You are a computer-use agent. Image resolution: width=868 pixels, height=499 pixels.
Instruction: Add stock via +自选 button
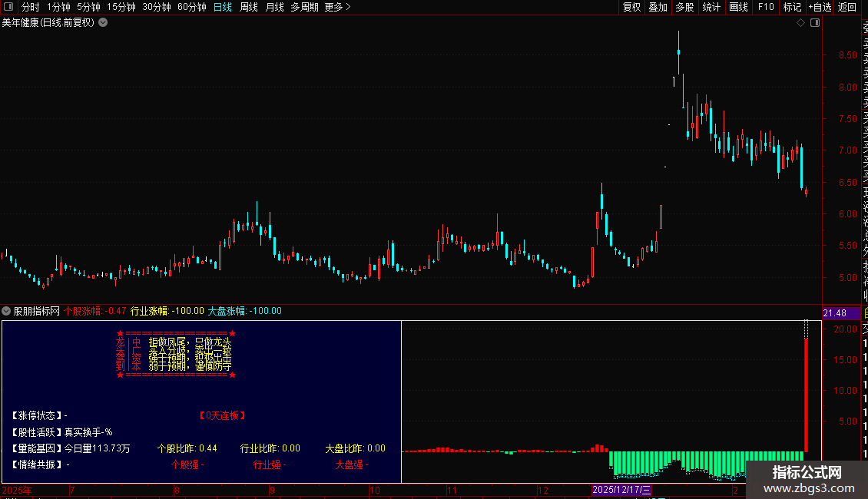[820, 7]
